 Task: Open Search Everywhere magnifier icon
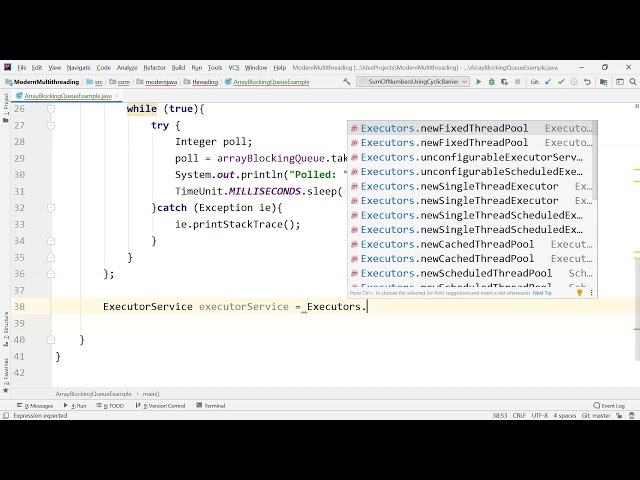pyautogui.click(x=633, y=82)
